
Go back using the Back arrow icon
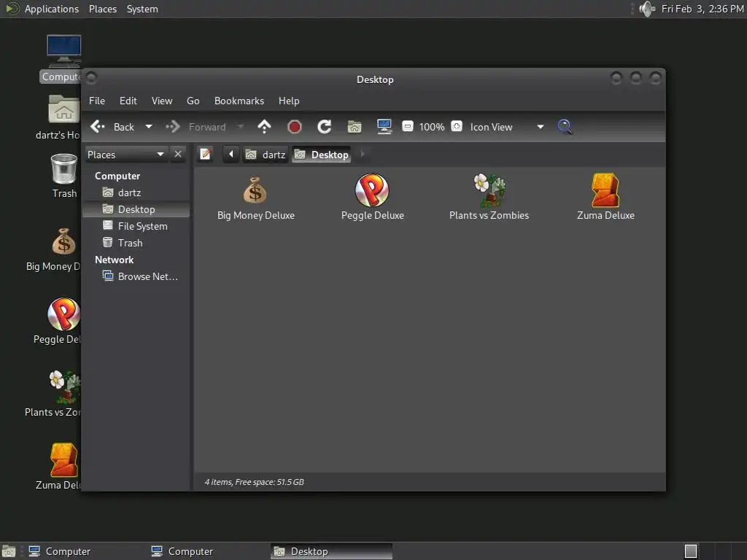(x=98, y=127)
